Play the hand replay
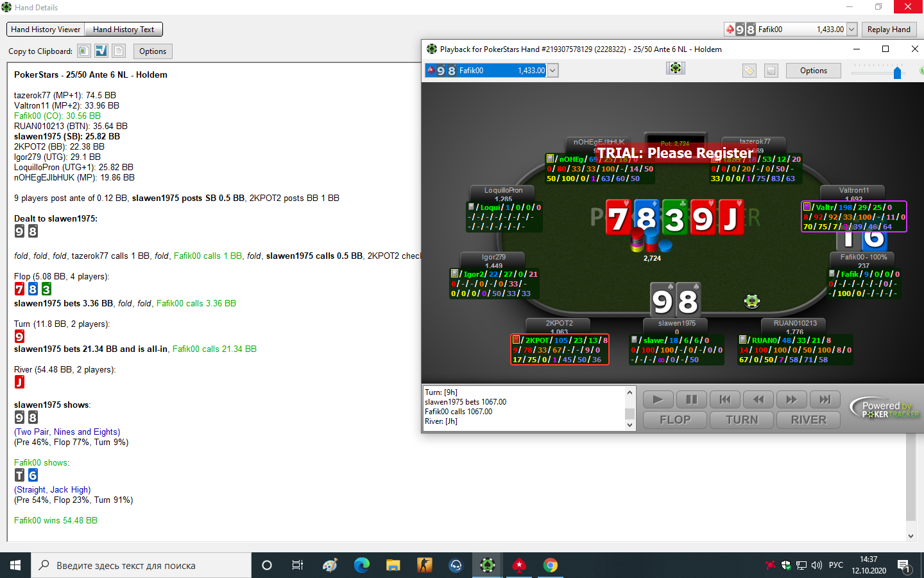The image size is (924, 578). (x=658, y=399)
